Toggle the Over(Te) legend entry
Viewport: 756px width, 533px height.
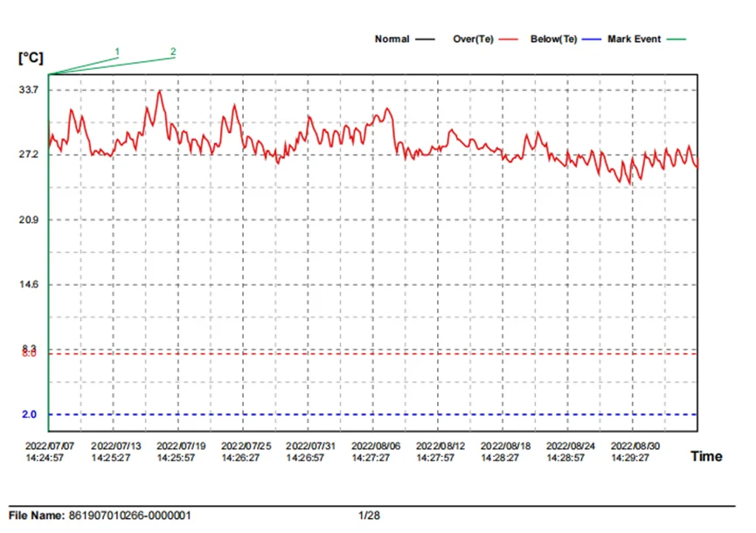473,38
